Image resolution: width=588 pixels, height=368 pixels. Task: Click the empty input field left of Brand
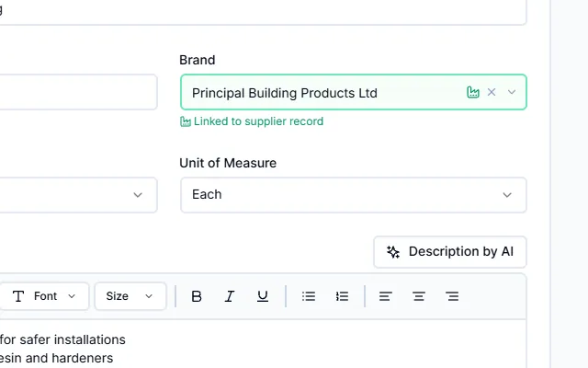(x=77, y=92)
